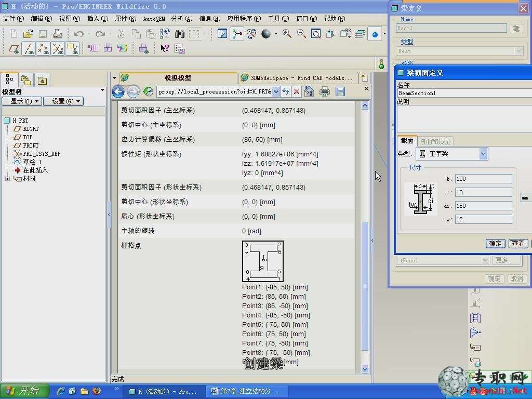Click the browser history clock icon
Screen dimensions: 532x399
(148, 91)
